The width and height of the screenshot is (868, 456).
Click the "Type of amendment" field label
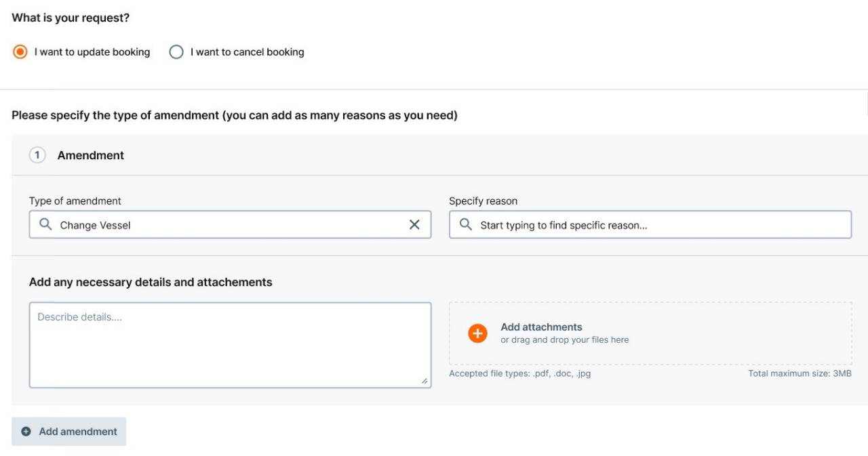[x=75, y=201]
